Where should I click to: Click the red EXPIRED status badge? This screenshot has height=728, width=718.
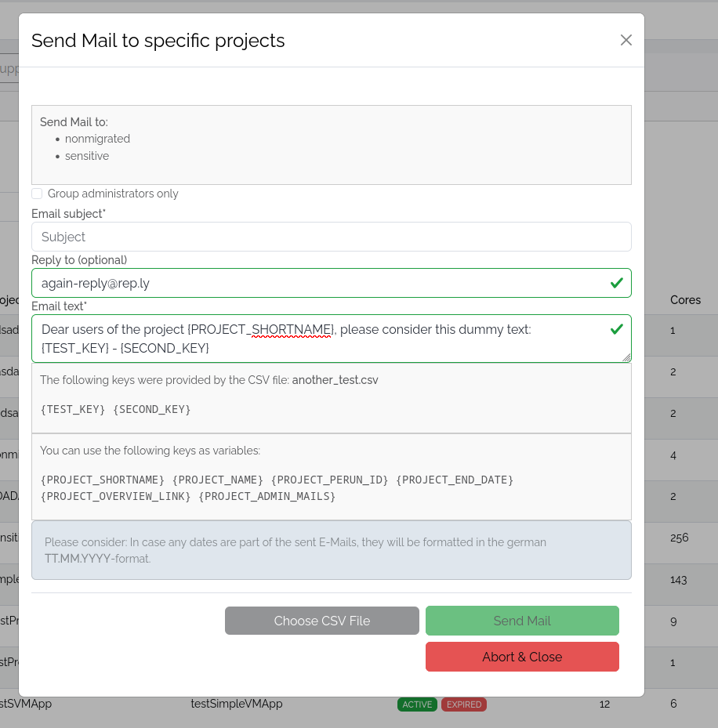click(464, 704)
